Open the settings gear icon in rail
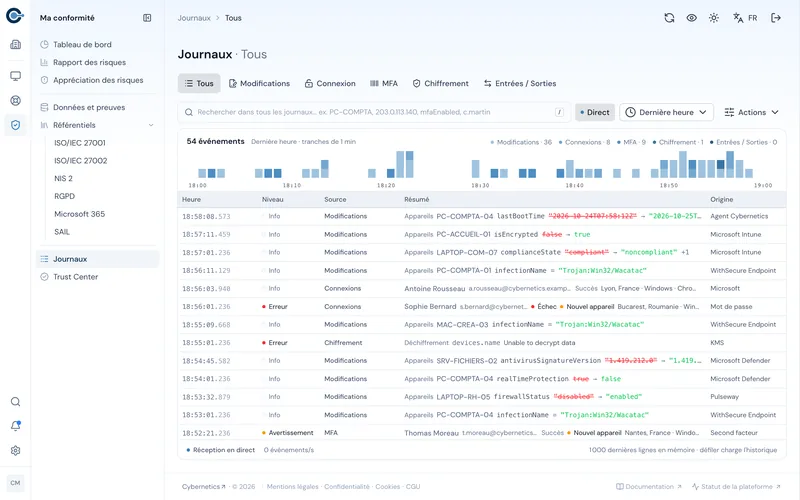This screenshot has height=500, width=800. click(x=15, y=451)
